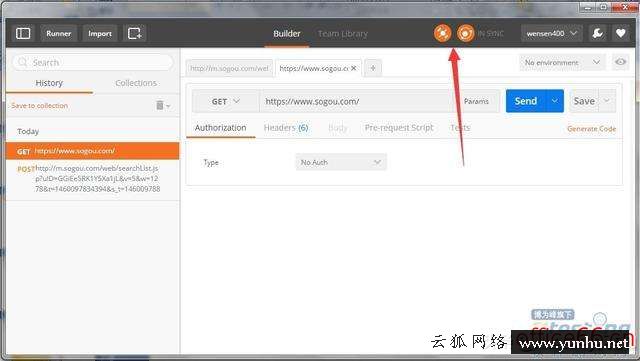
Task: Focus the sidebar Search field
Action: (x=93, y=62)
